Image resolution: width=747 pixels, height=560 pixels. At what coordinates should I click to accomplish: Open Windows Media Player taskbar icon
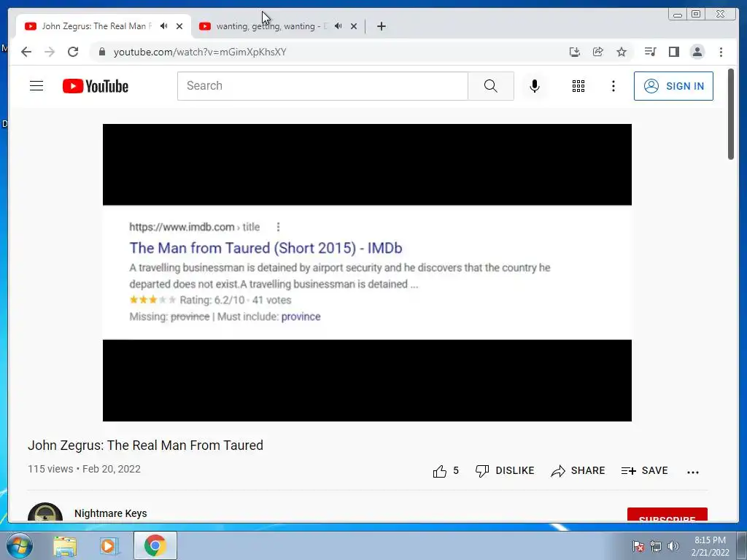pyautogui.click(x=109, y=546)
